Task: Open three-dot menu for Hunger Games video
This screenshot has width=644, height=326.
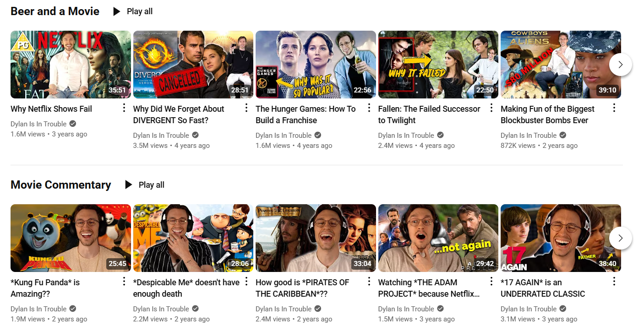Action: 369,108
